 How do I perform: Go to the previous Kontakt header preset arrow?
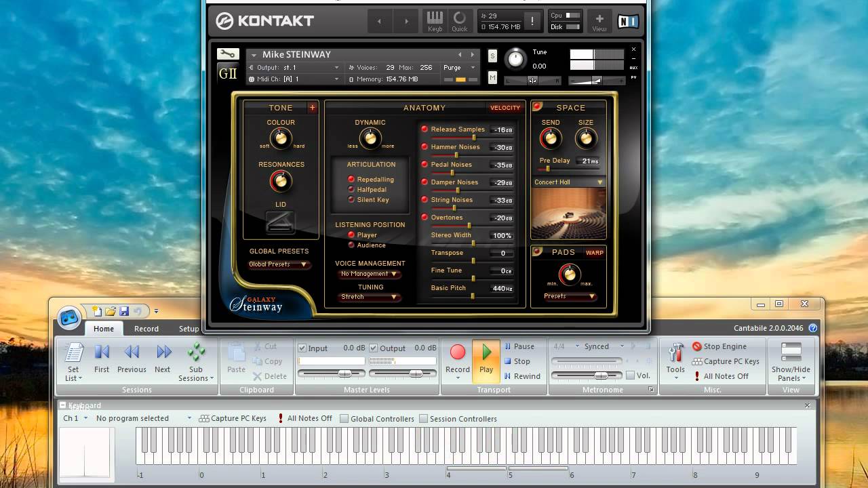(x=379, y=22)
